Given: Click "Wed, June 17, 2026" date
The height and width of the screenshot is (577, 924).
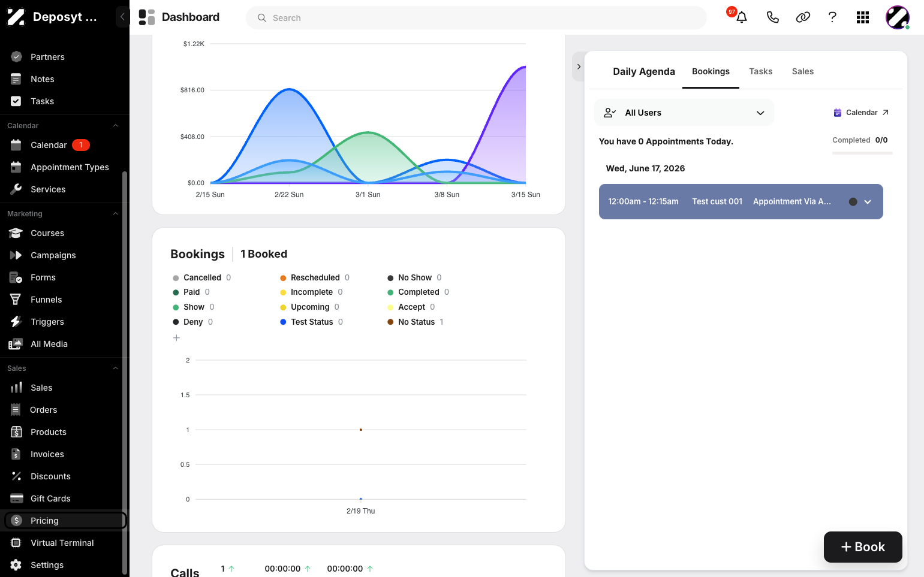Looking at the screenshot, I should click(645, 168).
